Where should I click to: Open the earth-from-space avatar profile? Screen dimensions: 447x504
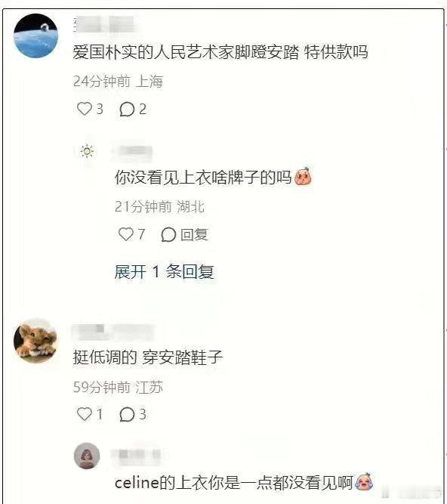click(36, 36)
